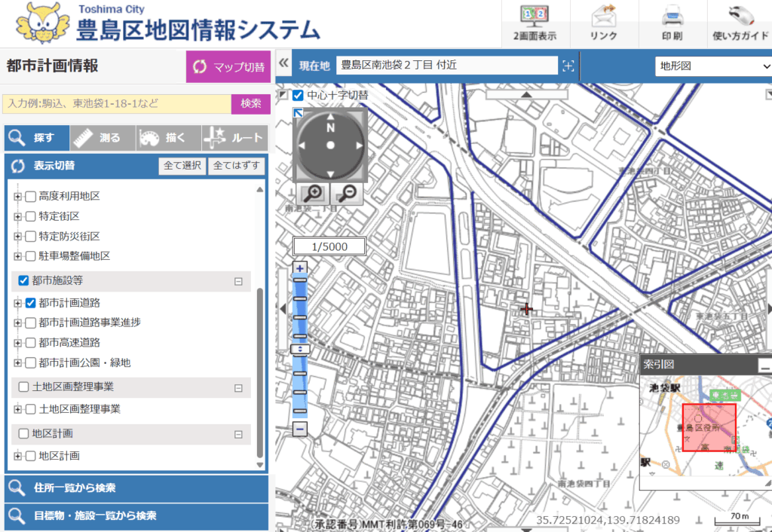Switch to the 測る measure tab
The height and width of the screenshot is (532, 772).
click(103, 138)
